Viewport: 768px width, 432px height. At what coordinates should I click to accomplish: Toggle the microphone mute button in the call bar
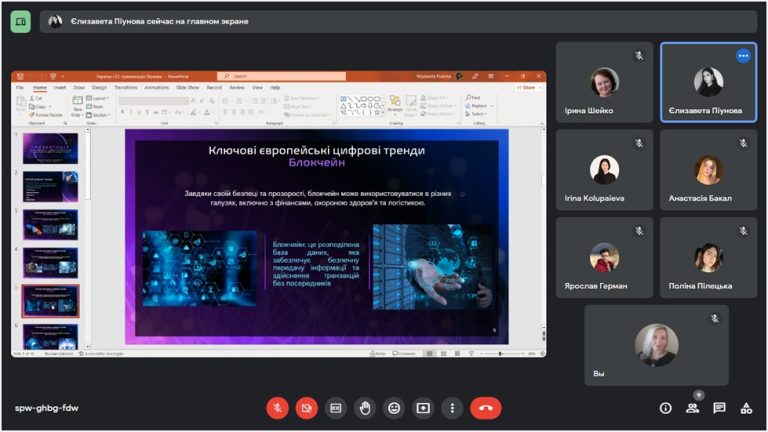pos(277,408)
